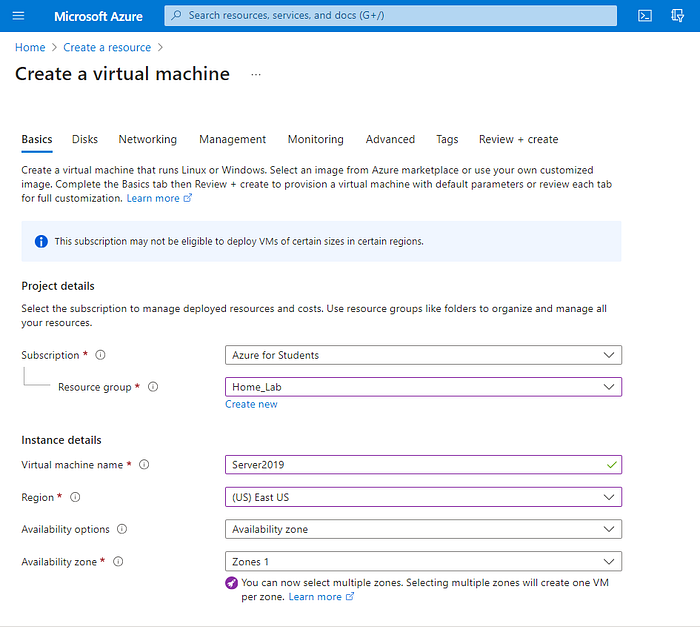Open the Directories and subscriptions filter icon
700x627 pixels.
point(676,16)
